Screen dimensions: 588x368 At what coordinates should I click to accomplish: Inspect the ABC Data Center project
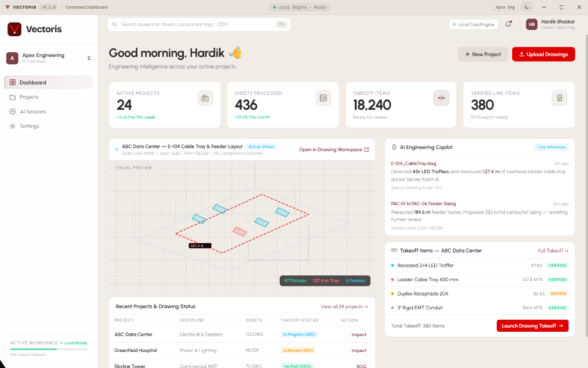pyautogui.click(x=359, y=335)
